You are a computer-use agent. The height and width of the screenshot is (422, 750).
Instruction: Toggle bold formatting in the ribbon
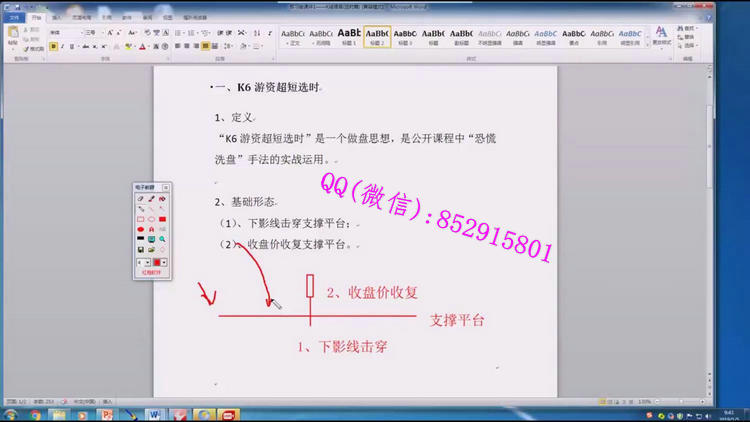click(x=52, y=46)
